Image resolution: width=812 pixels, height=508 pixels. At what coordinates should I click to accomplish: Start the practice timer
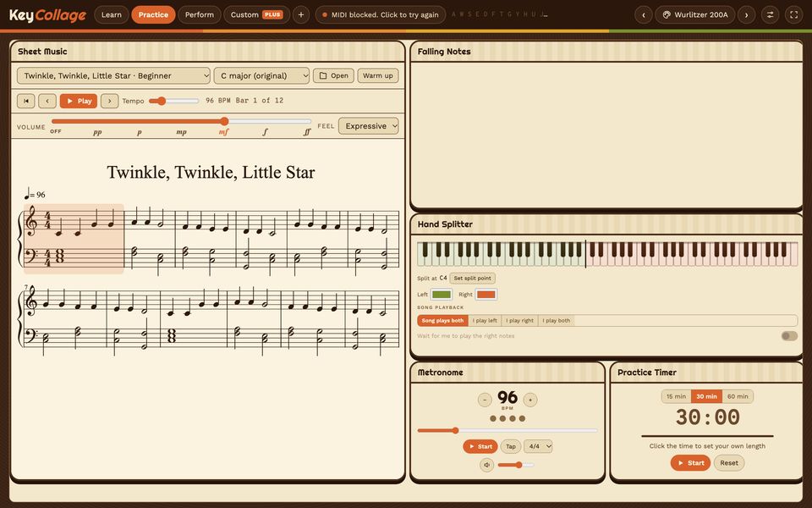pyautogui.click(x=691, y=463)
